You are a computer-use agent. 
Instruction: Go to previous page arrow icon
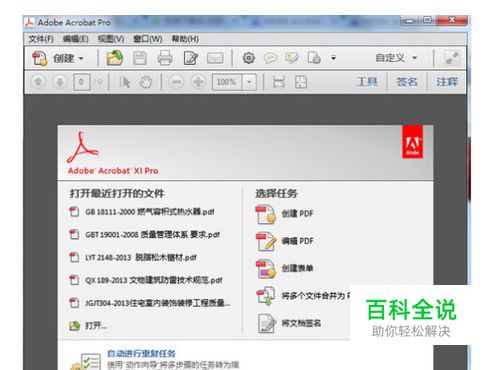(38, 82)
